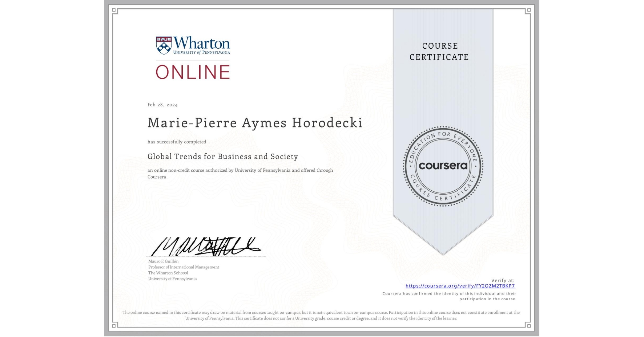Screen dimensions: 644x337
Task: Click the handwritten signature image
Action: pyautogui.click(x=206, y=246)
